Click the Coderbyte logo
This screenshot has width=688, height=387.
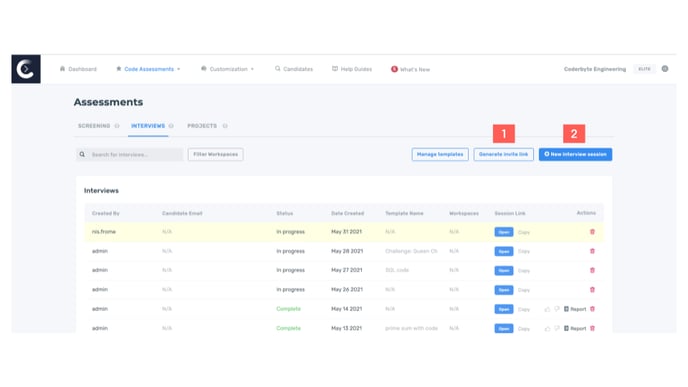pos(26,69)
